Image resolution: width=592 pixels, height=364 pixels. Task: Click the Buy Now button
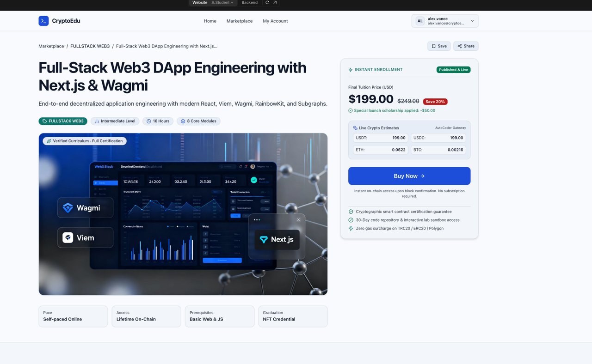click(409, 176)
